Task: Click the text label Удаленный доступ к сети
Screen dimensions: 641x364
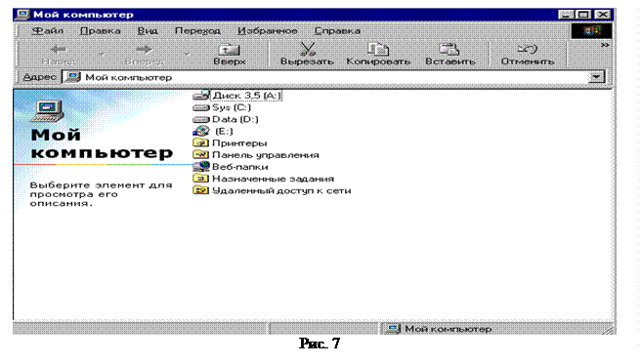Action: tap(281, 190)
